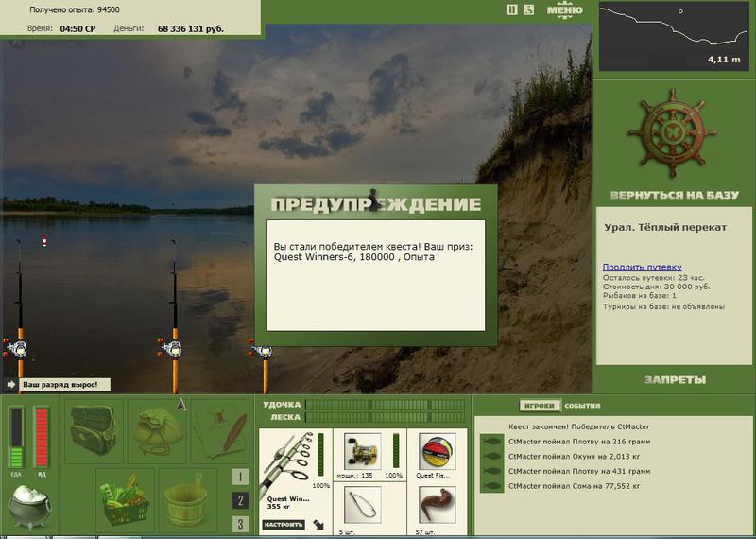Open the cloth sack icon
756x539 pixels.
point(157,431)
